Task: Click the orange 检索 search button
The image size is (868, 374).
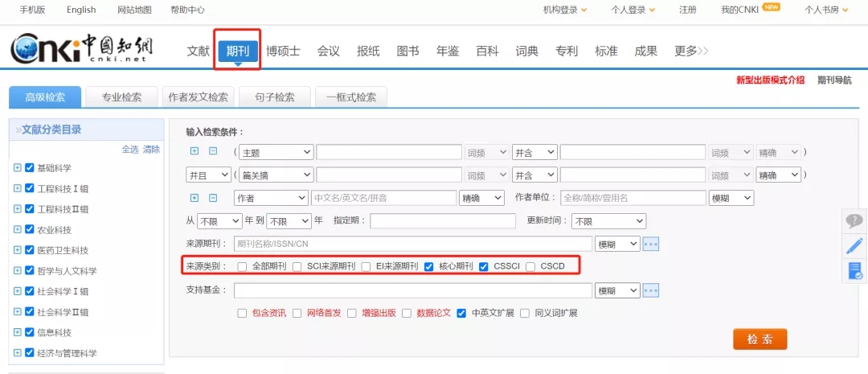Action: click(x=759, y=339)
